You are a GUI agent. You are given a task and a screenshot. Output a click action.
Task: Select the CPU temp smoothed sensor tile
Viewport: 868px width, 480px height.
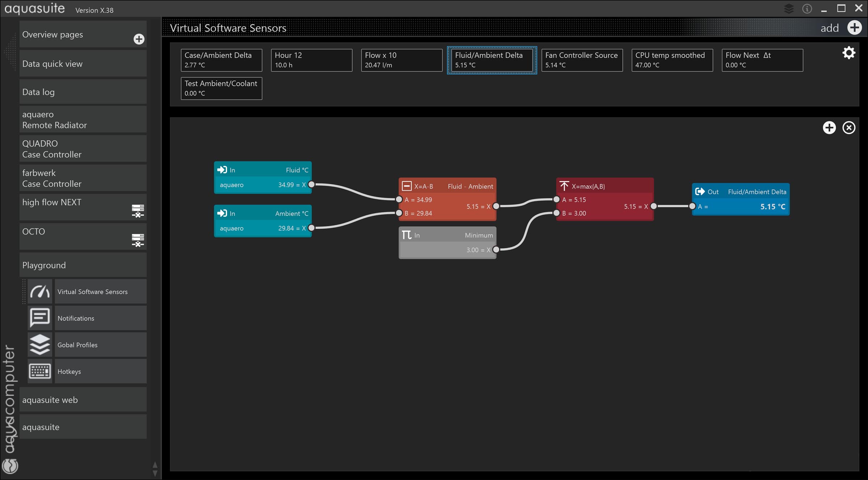tap(672, 60)
